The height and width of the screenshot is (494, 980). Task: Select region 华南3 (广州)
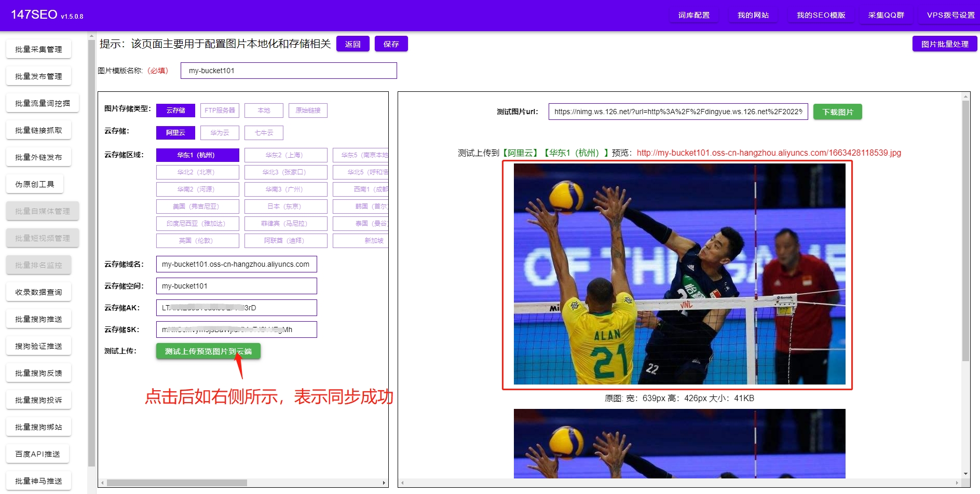286,189
